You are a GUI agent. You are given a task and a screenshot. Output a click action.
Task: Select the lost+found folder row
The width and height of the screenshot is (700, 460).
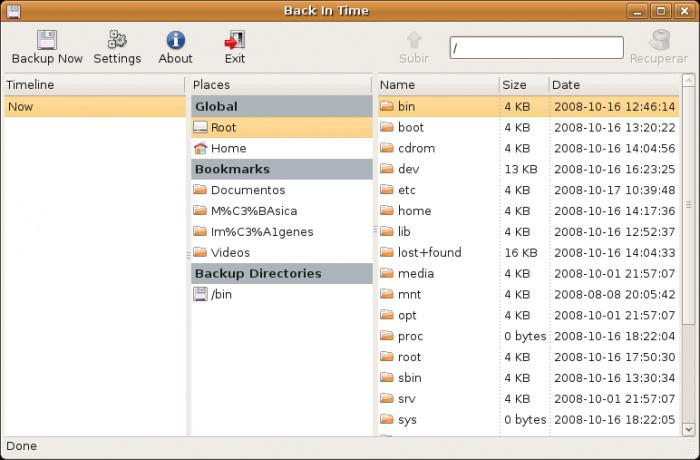pos(429,252)
